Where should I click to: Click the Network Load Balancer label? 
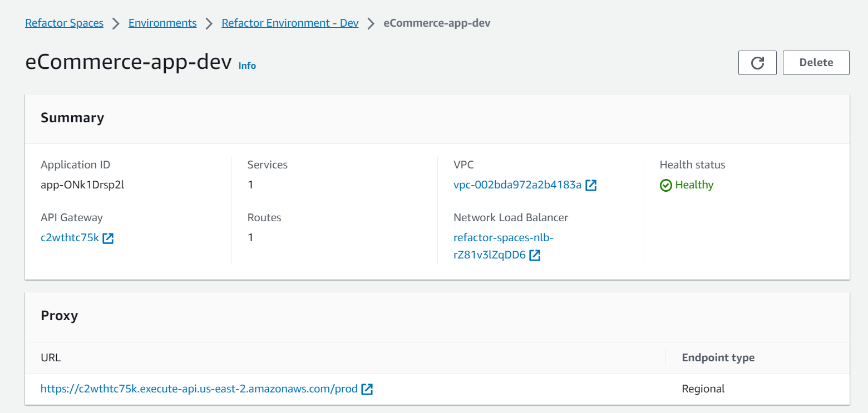click(511, 218)
